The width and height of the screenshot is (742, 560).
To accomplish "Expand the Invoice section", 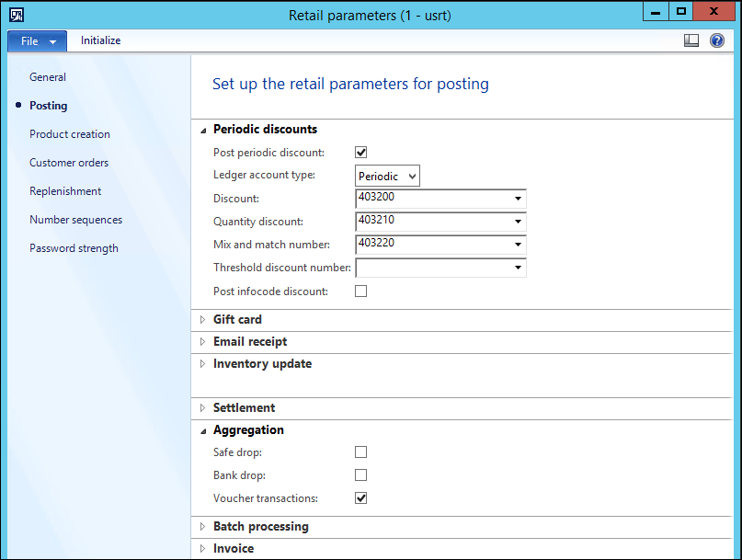I will (x=202, y=548).
